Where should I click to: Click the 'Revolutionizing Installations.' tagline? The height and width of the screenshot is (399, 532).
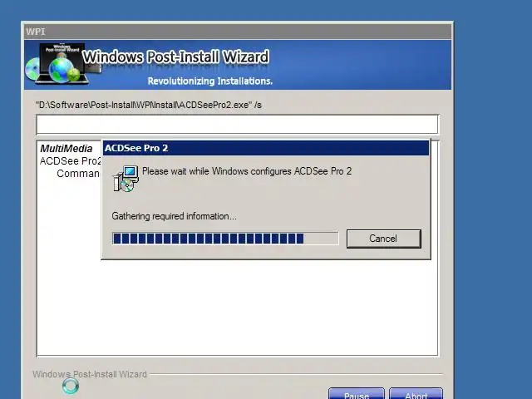pos(210,81)
